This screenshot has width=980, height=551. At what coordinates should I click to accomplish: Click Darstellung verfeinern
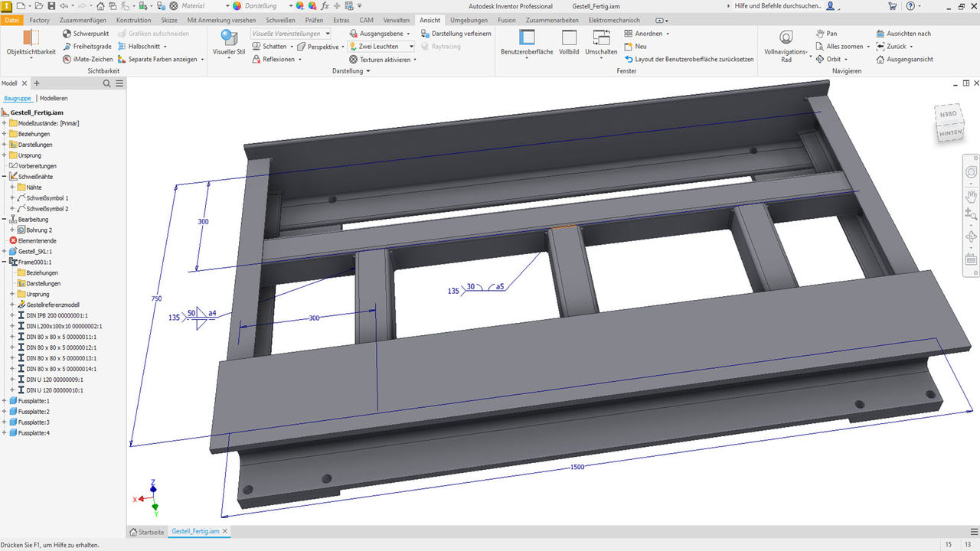coord(456,34)
